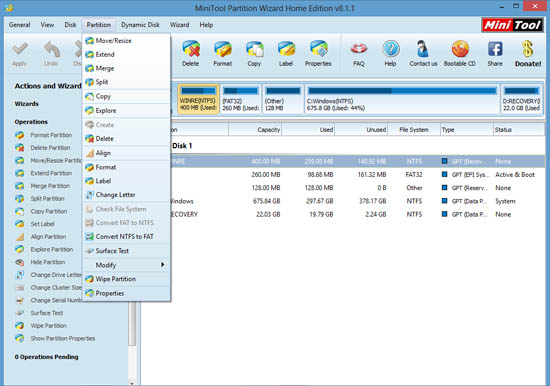Select the WINRE(NTFS) partition block

click(x=199, y=99)
